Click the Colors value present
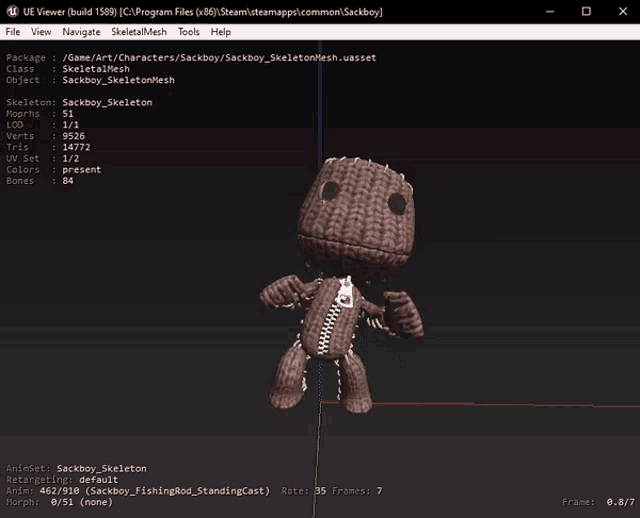 pyautogui.click(x=82, y=169)
